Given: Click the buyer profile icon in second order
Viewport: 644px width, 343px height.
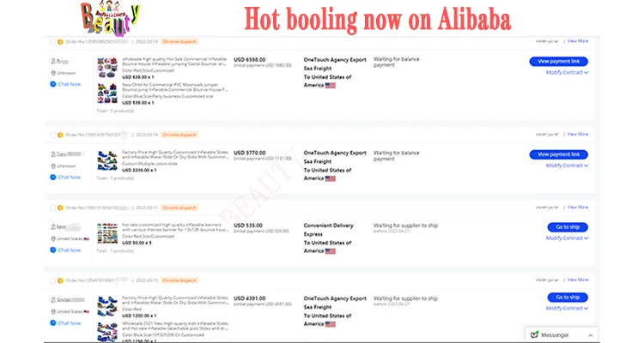Looking at the screenshot, I should [53, 154].
